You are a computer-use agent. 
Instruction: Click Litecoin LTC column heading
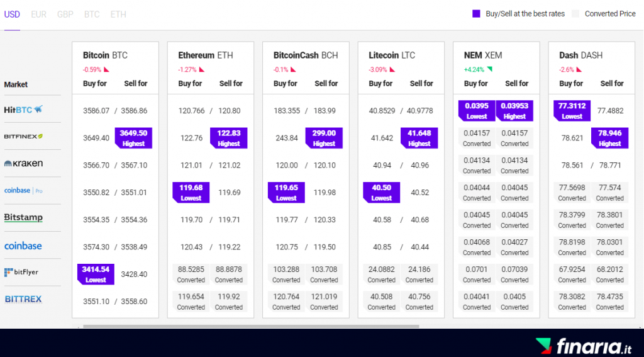(392, 55)
